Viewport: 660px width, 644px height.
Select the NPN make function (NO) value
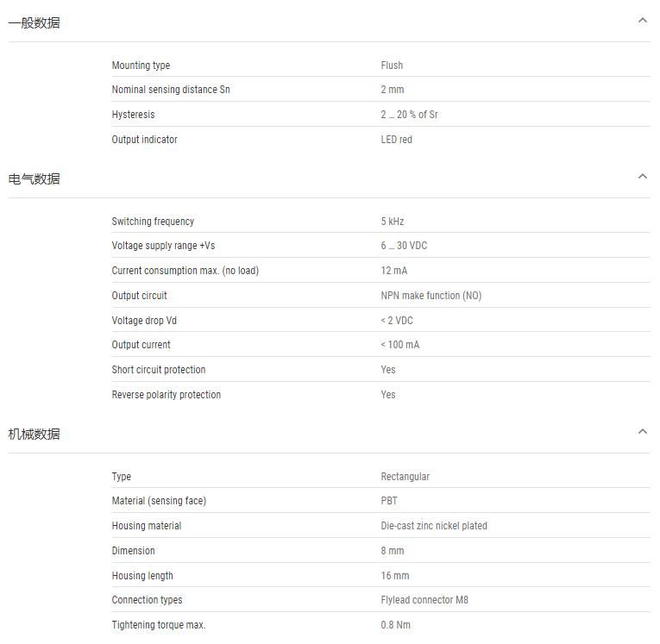[431, 296]
